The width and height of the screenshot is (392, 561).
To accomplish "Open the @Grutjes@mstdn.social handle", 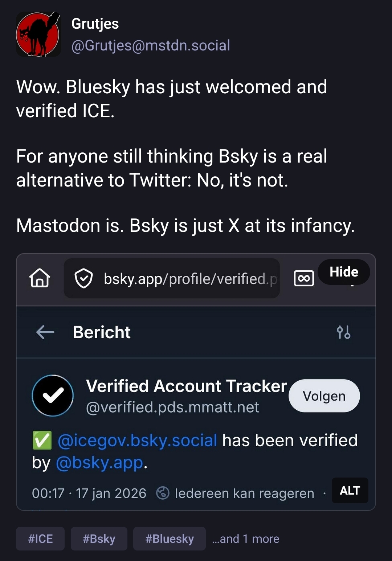I will pos(151,46).
